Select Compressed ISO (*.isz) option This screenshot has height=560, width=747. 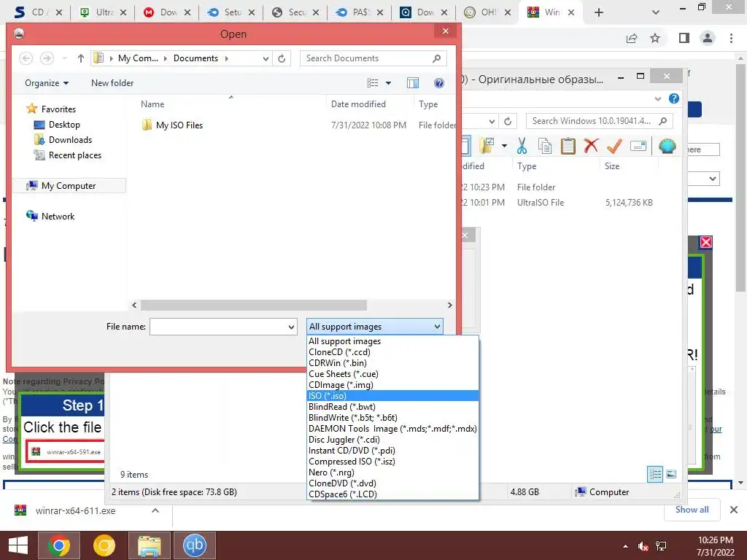click(x=392, y=462)
